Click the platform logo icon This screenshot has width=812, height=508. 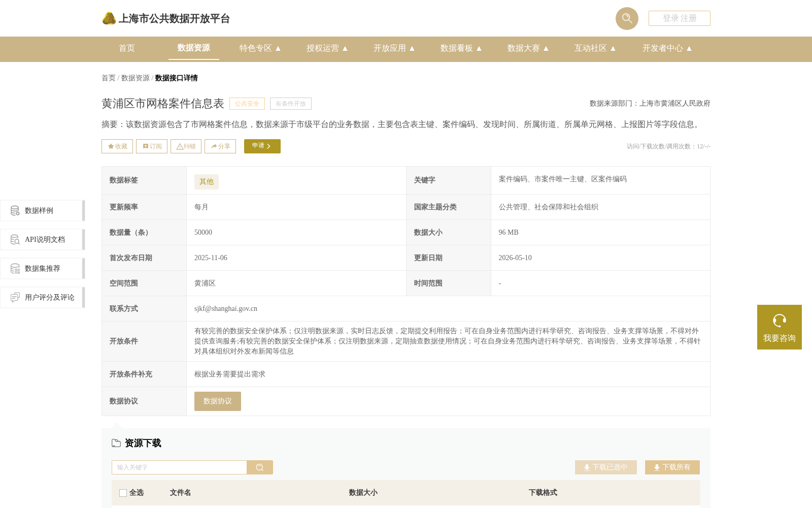[109, 18]
